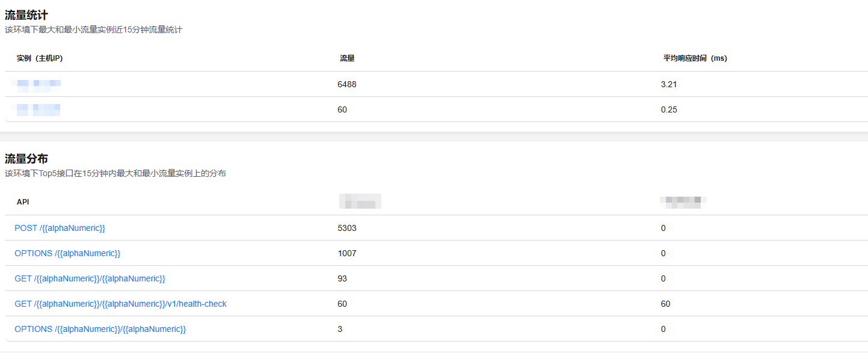The height and width of the screenshot is (353, 868).
Task: Open the POST /{{alphaNumeric}} API link
Action: click(60, 229)
